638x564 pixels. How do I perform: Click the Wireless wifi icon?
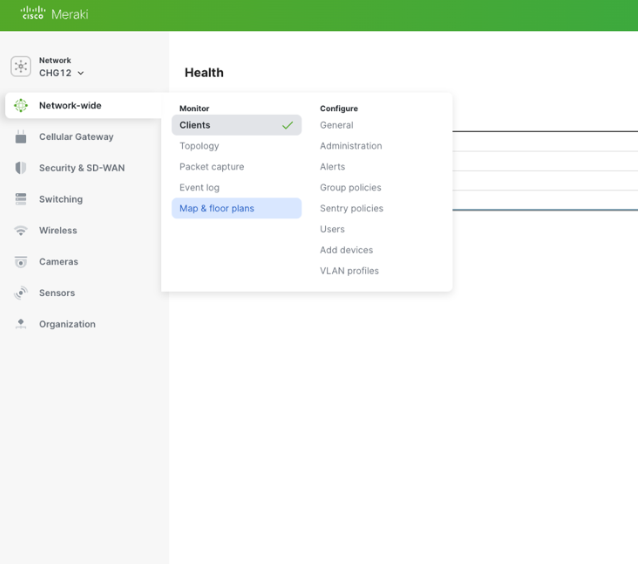pyautogui.click(x=21, y=231)
